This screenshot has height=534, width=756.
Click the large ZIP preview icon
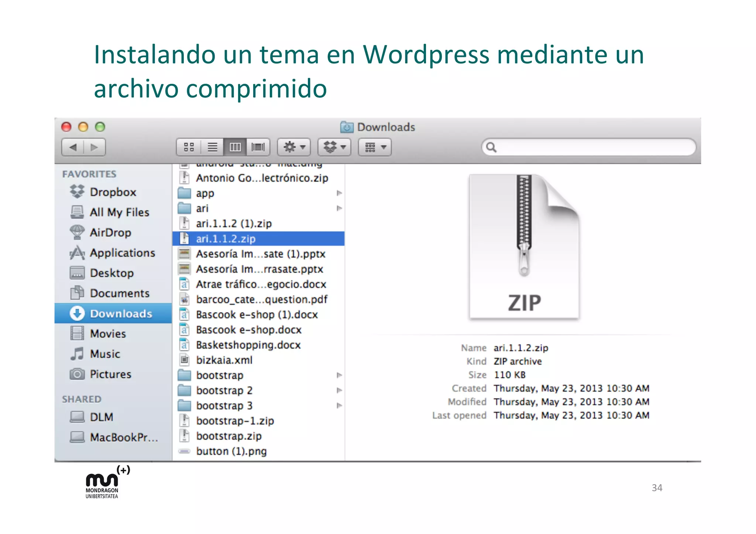[x=524, y=247]
